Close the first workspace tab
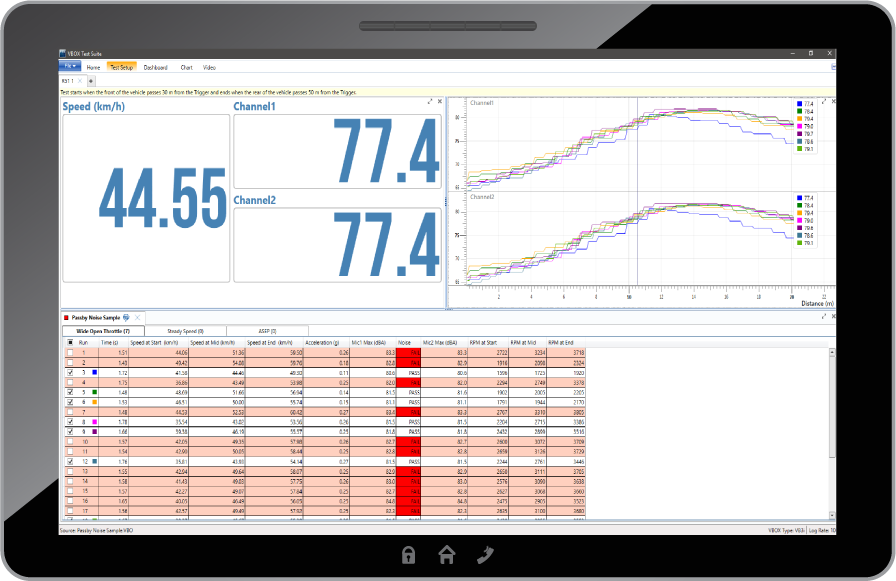896x581 pixels. coord(78,80)
